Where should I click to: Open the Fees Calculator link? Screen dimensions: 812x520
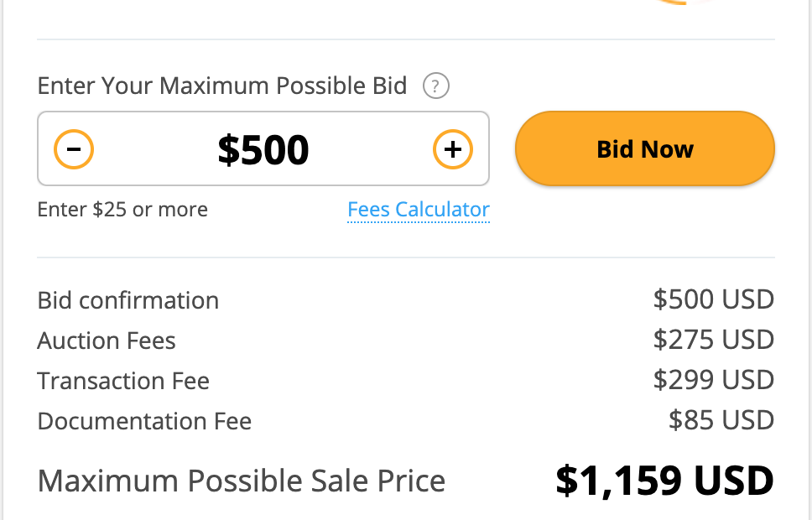(x=419, y=210)
